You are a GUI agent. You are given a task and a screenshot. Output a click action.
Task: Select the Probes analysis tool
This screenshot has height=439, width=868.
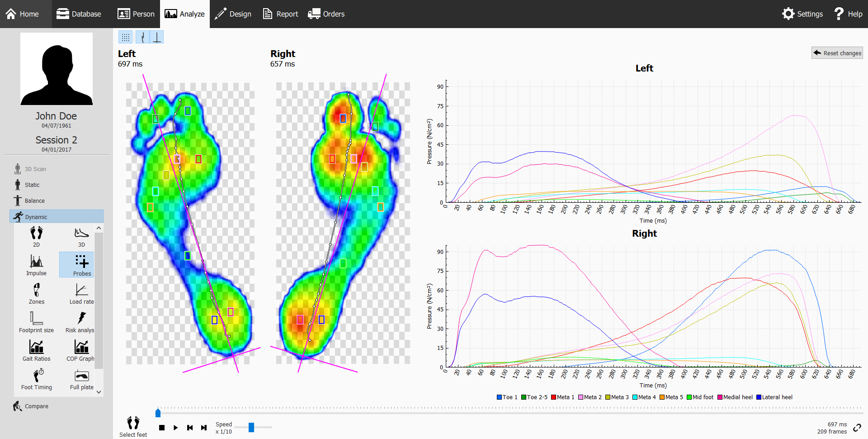81,265
